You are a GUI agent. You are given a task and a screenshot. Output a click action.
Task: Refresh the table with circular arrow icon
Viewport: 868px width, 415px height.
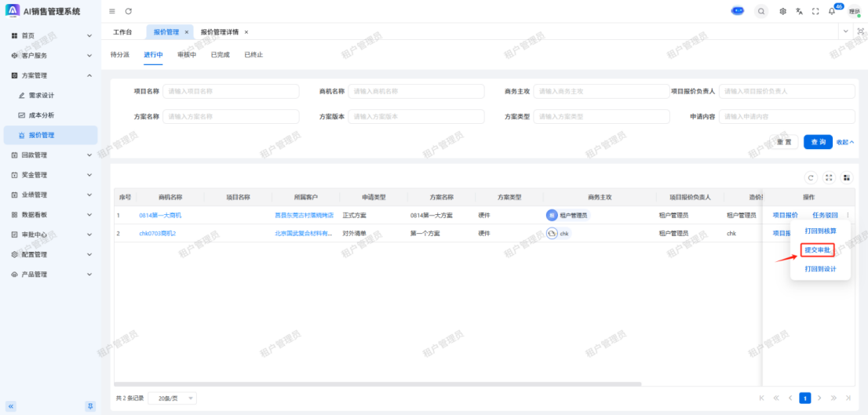click(811, 177)
